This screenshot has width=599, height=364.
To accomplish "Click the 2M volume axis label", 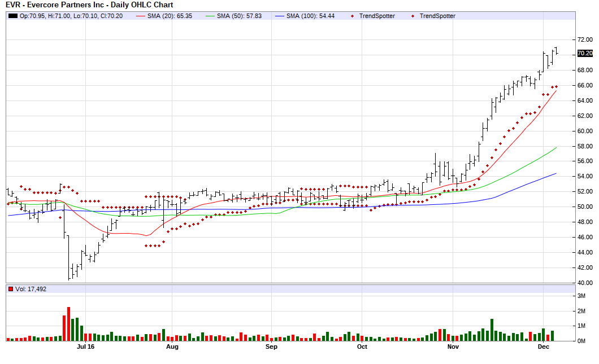I will click(x=581, y=311).
